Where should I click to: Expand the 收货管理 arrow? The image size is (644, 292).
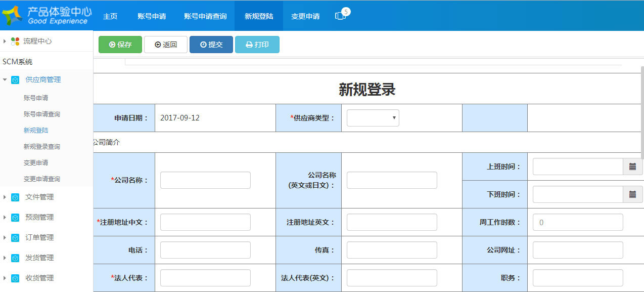(5, 278)
